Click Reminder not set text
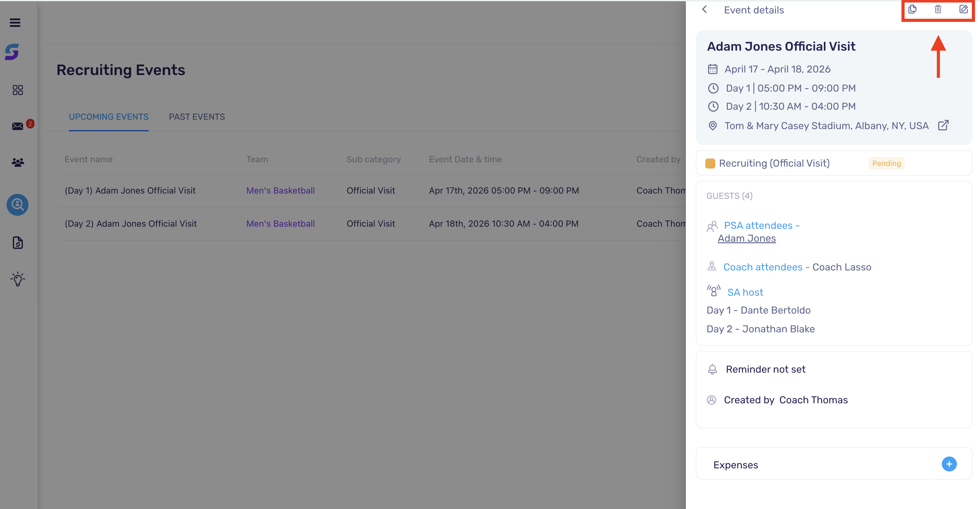 [765, 369]
